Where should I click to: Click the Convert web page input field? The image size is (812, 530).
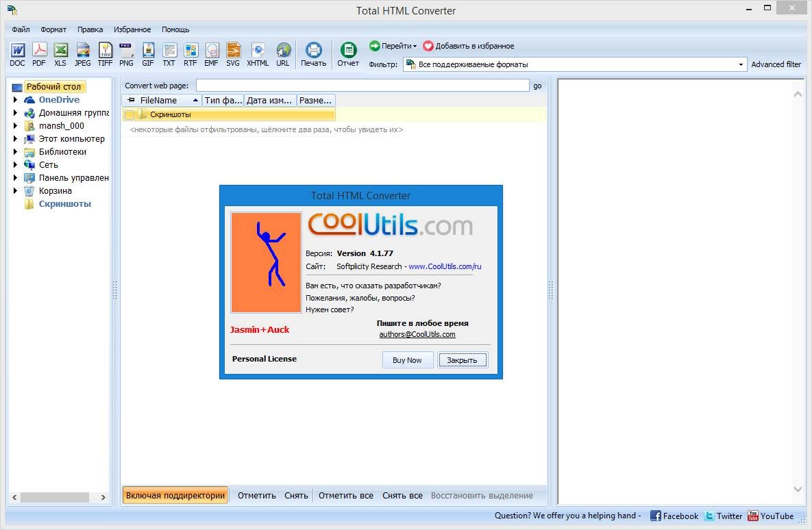(x=362, y=86)
